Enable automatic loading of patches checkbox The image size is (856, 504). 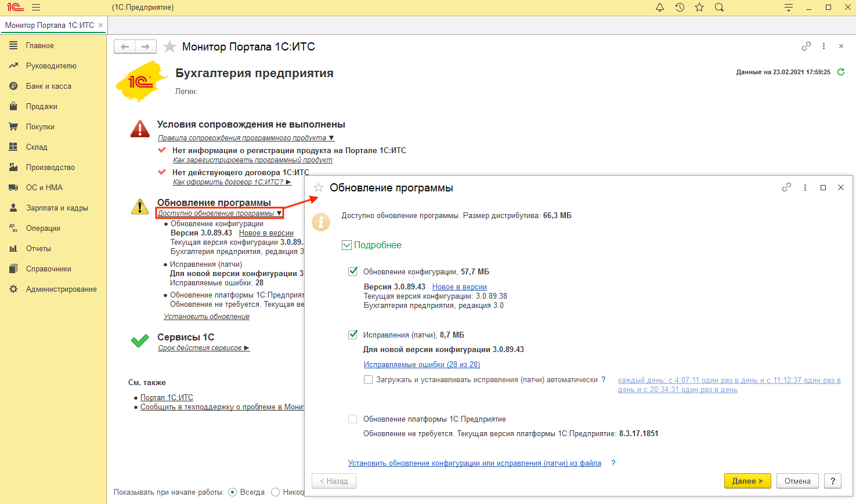tap(368, 379)
